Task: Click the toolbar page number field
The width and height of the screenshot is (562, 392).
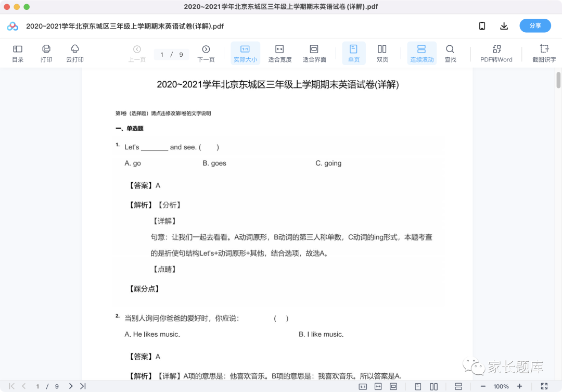Action: coord(171,55)
